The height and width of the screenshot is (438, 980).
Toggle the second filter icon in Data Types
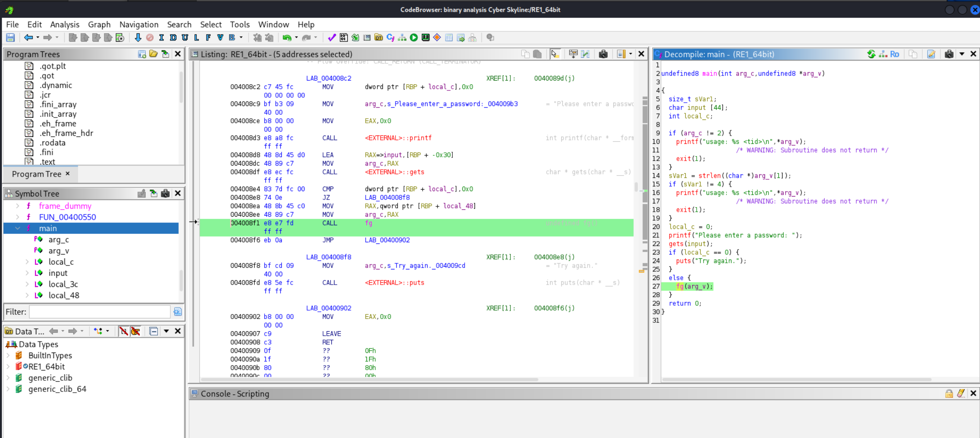136,331
